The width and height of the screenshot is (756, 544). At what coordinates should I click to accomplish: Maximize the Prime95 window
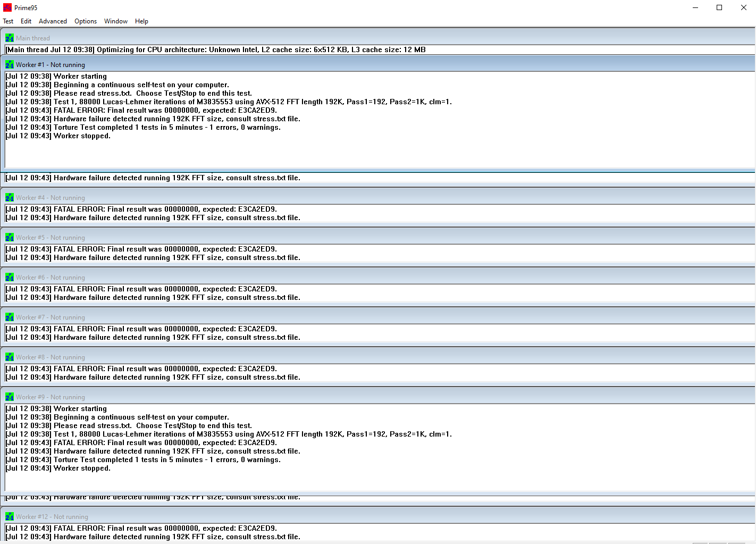click(719, 7)
